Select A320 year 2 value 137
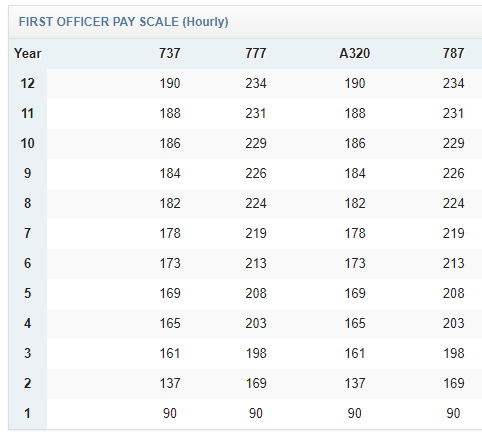Image resolution: width=482 pixels, height=438 pixels. click(355, 383)
